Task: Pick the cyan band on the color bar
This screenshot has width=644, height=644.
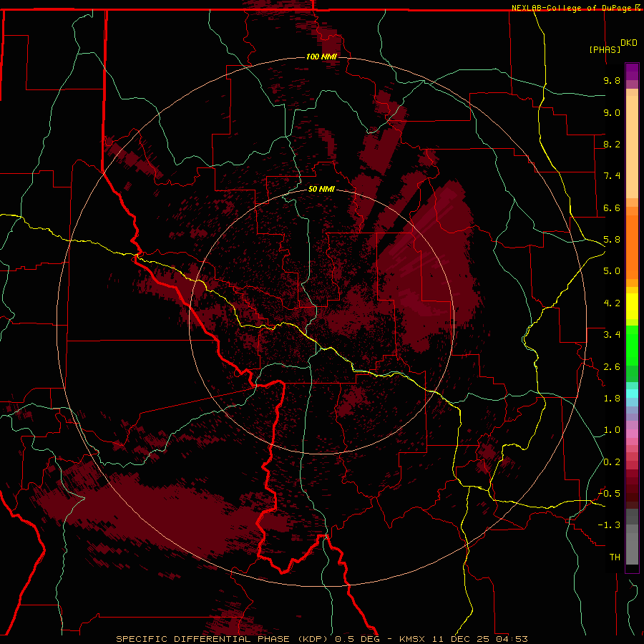Action: point(632,393)
